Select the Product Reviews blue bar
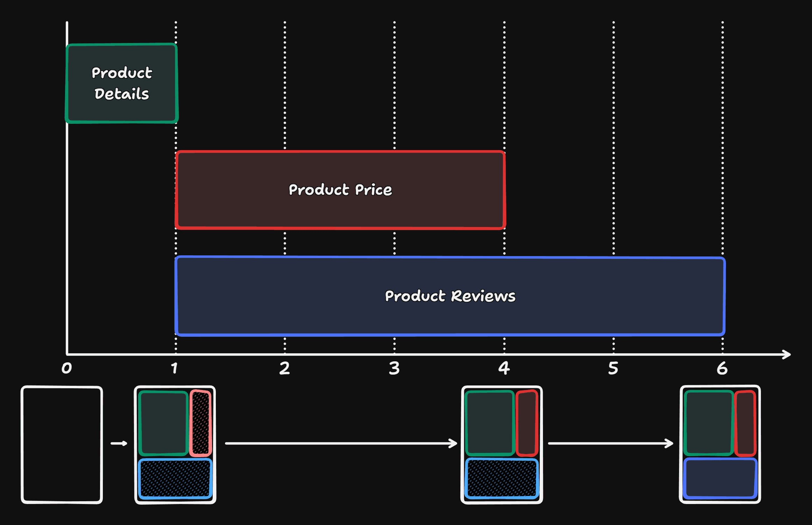 (450, 296)
